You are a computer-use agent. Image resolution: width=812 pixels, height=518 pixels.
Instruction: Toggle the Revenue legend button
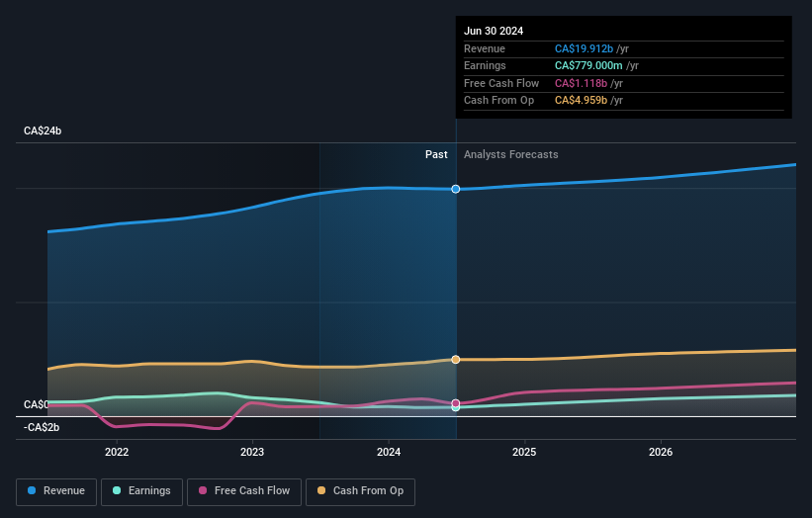tap(56, 491)
